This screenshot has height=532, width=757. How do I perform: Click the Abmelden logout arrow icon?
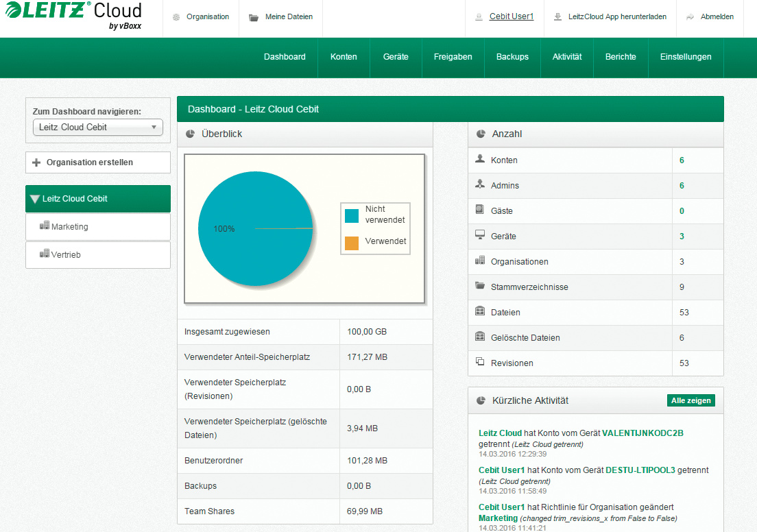[690, 17]
